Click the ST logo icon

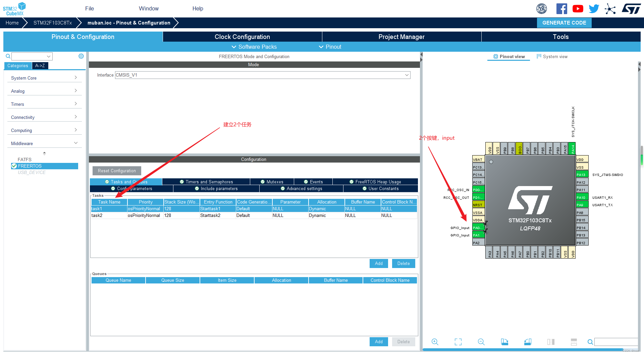[631, 9]
